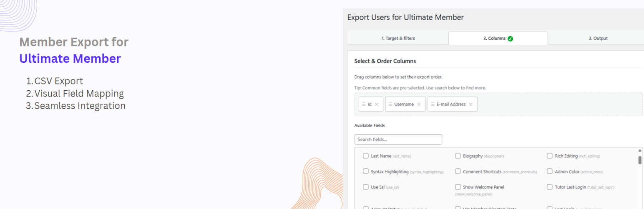Click the fields list scrollbar thumb
This screenshot has width=644, height=209.
pos(640,160)
